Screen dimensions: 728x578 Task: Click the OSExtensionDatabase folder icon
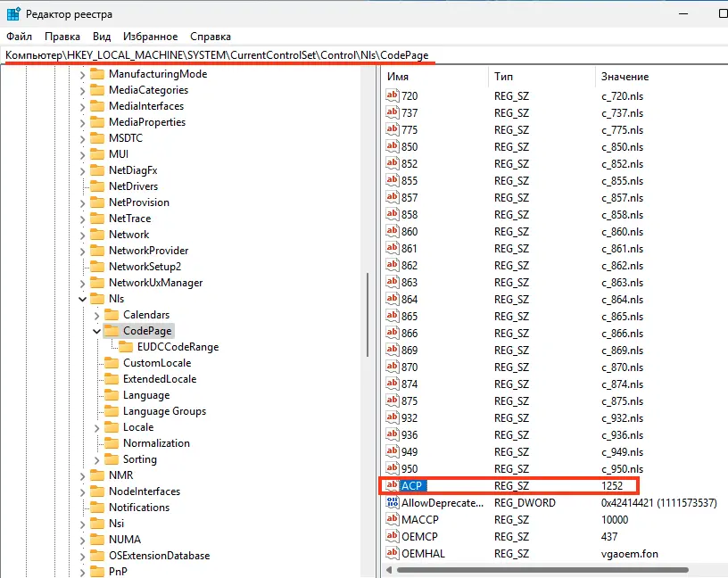click(x=97, y=555)
